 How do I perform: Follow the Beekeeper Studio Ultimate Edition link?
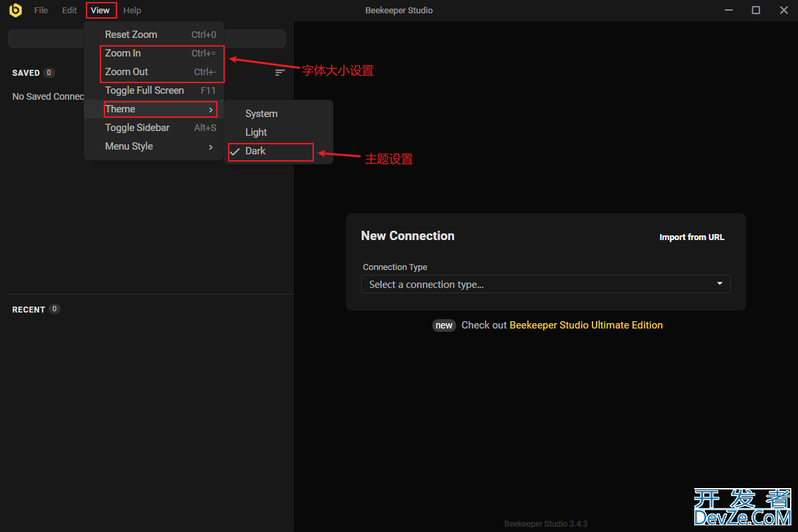pos(586,325)
